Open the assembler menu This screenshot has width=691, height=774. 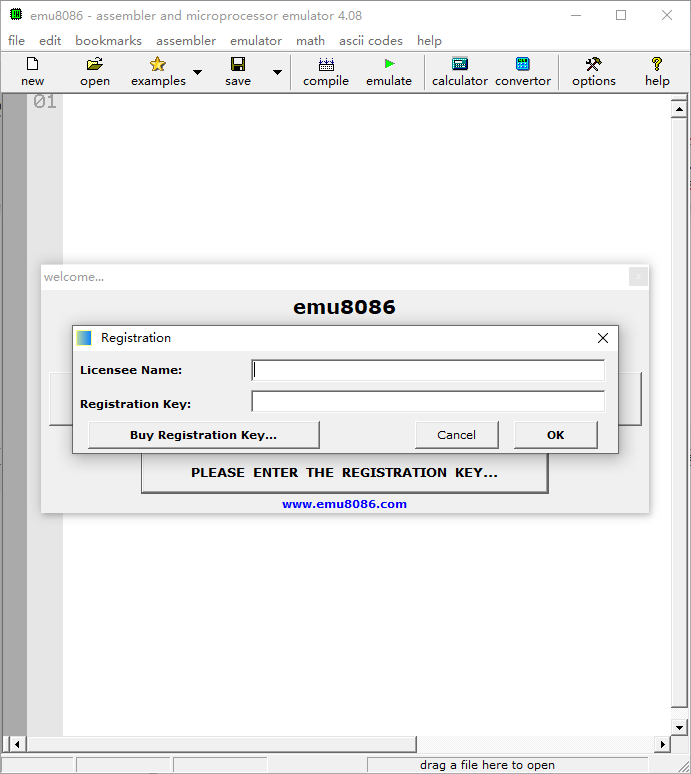pos(186,40)
